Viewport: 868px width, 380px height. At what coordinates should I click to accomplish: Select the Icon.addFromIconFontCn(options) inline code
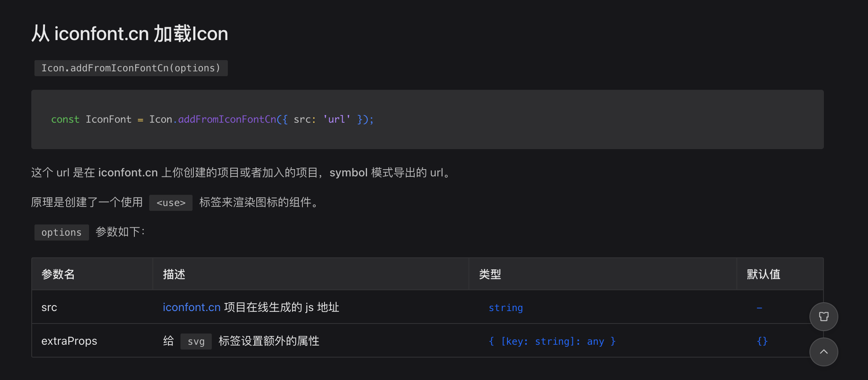(x=131, y=68)
